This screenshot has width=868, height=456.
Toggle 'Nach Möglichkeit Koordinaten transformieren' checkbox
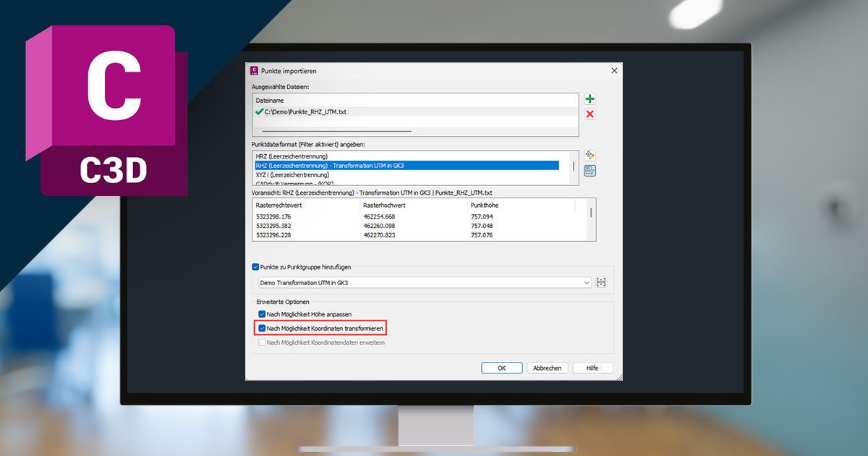pyautogui.click(x=263, y=329)
